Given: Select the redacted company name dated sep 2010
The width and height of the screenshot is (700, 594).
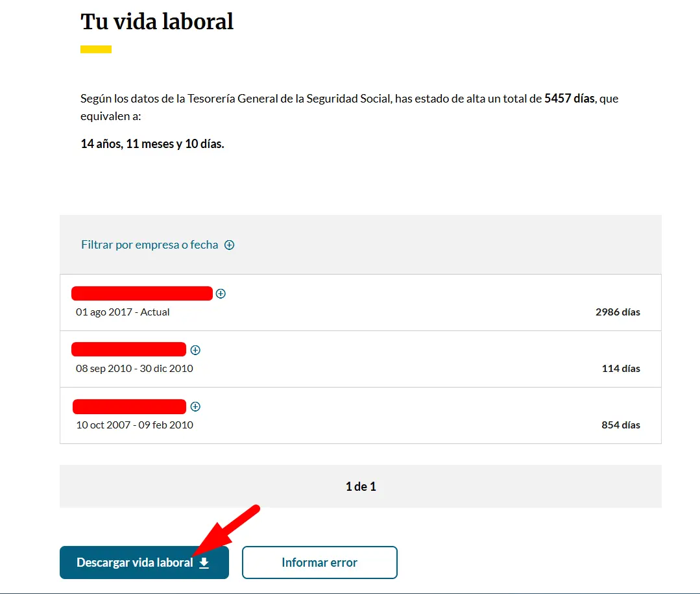Looking at the screenshot, I should pyautogui.click(x=128, y=349).
